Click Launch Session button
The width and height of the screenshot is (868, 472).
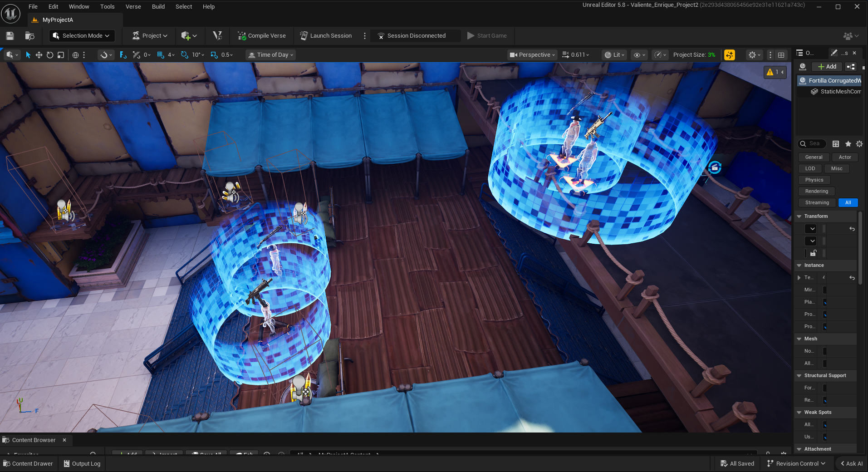click(326, 36)
